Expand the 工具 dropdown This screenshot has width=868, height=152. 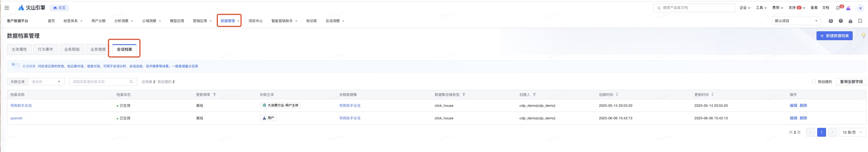click(x=761, y=7)
